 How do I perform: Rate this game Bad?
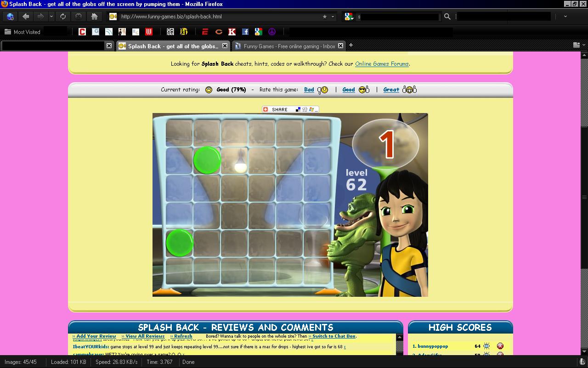pyautogui.click(x=309, y=90)
